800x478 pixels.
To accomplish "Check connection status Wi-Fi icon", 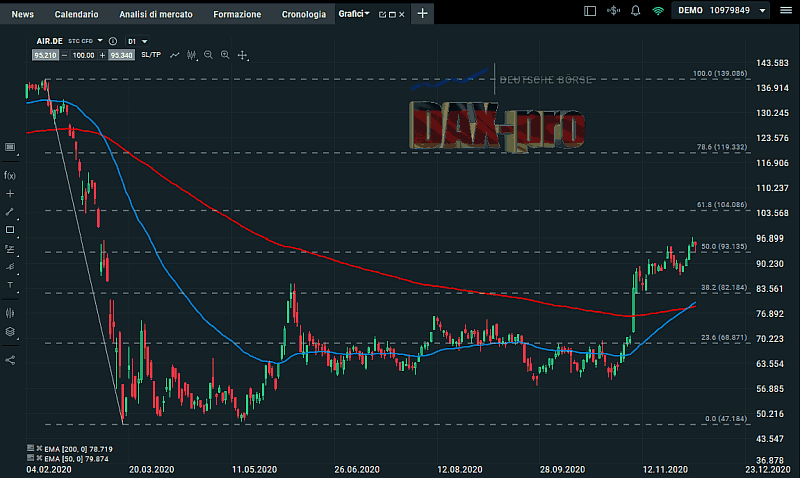I will point(658,11).
